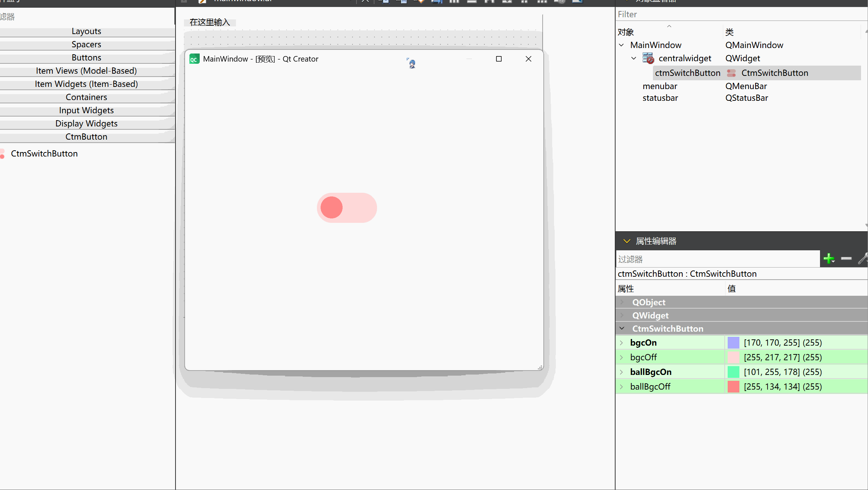868x490 pixels.
Task: Click the Qt Creator logo in preview title
Action: pyautogui.click(x=194, y=59)
